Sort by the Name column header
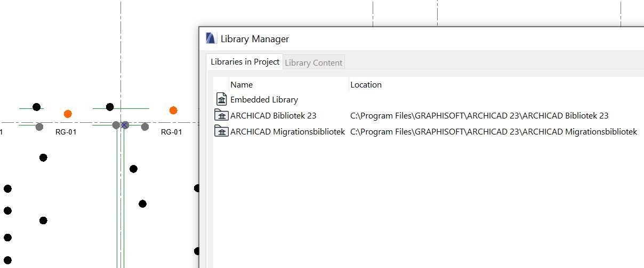This screenshot has width=644, height=268. pyautogui.click(x=241, y=84)
